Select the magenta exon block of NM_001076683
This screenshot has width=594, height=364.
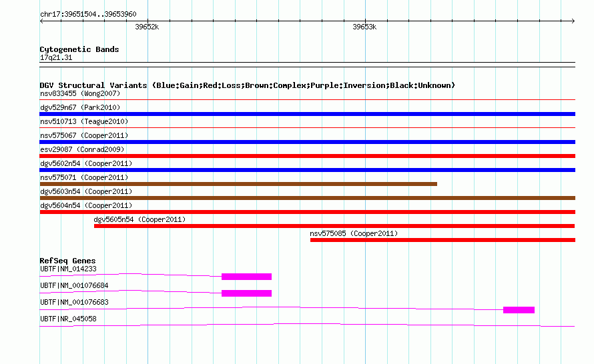tap(519, 310)
